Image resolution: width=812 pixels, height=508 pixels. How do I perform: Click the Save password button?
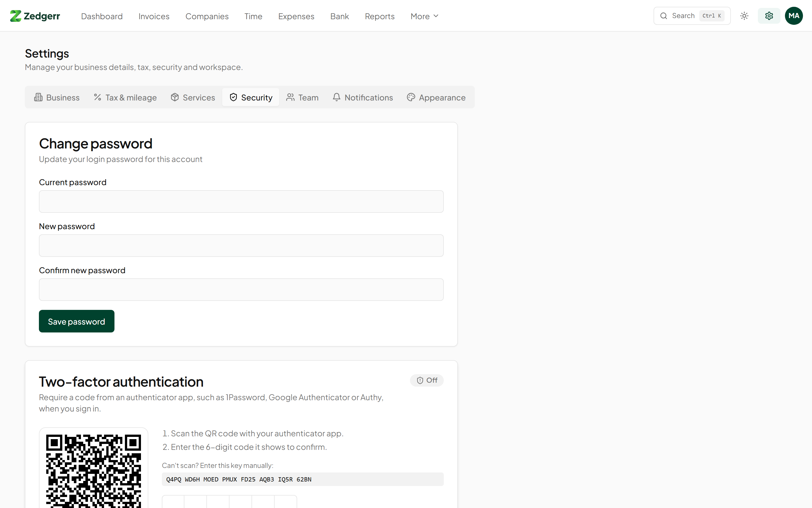pos(76,321)
